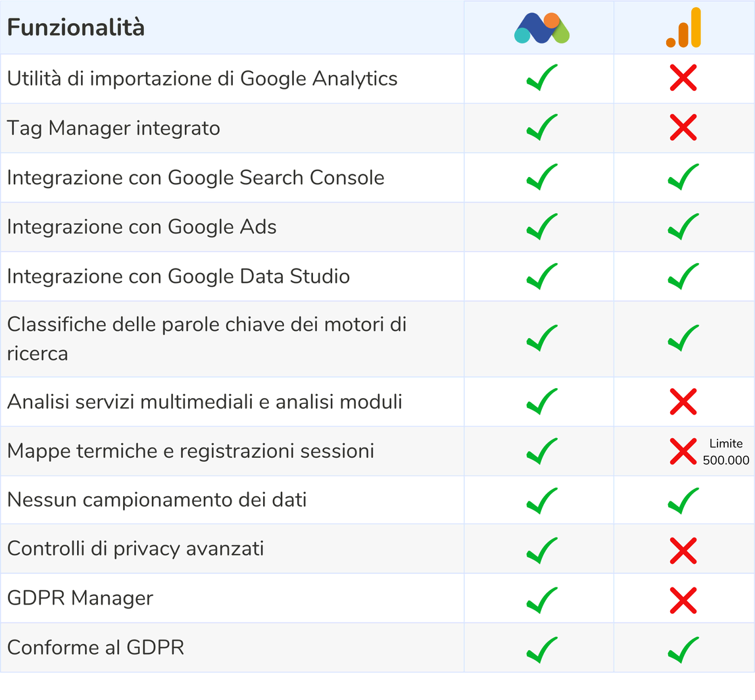Click Google Analytics cross for Analisi servizi multimediali

683,402
